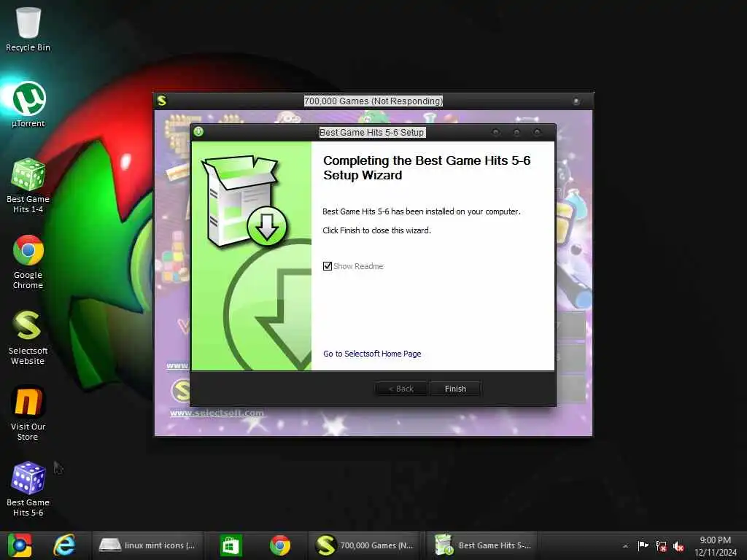Select Best Game Hits 5-6 desktop icon
Viewport: 747px width, 560px height.
pos(28,489)
